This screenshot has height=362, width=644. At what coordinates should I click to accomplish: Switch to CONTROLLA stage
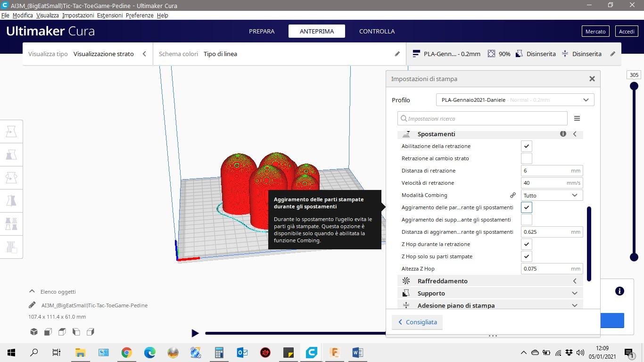point(377,31)
